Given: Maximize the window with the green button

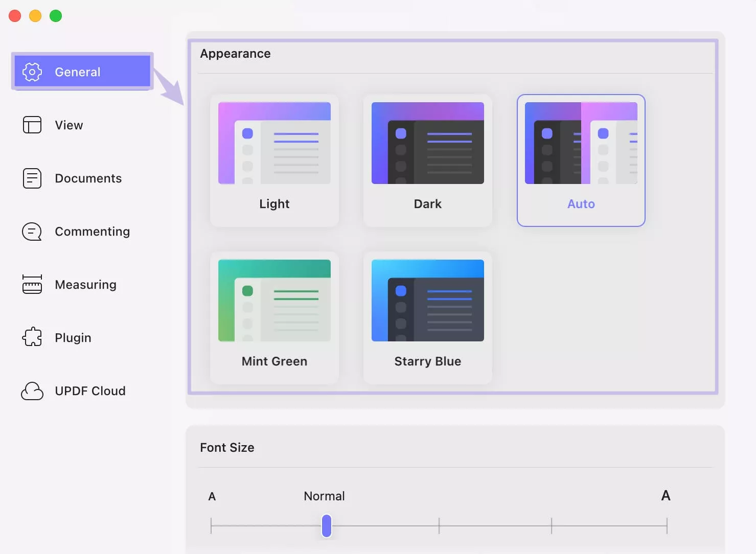Looking at the screenshot, I should tap(56, 16).
